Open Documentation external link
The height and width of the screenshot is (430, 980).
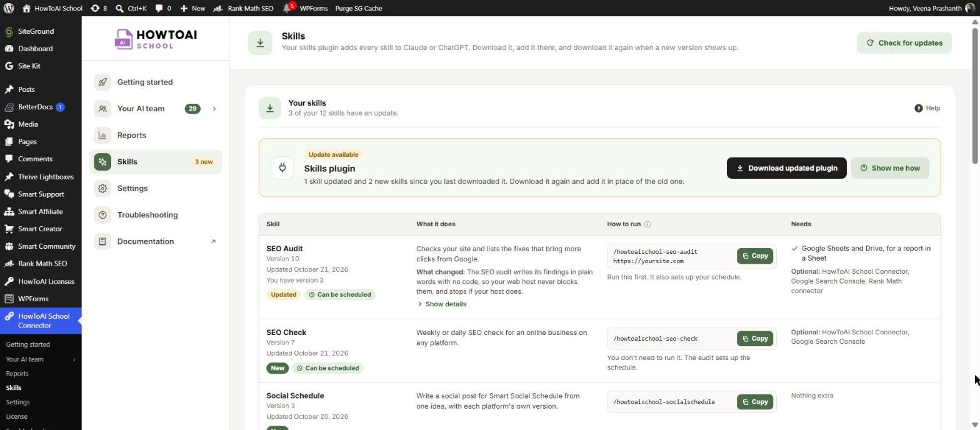point(155,242)
